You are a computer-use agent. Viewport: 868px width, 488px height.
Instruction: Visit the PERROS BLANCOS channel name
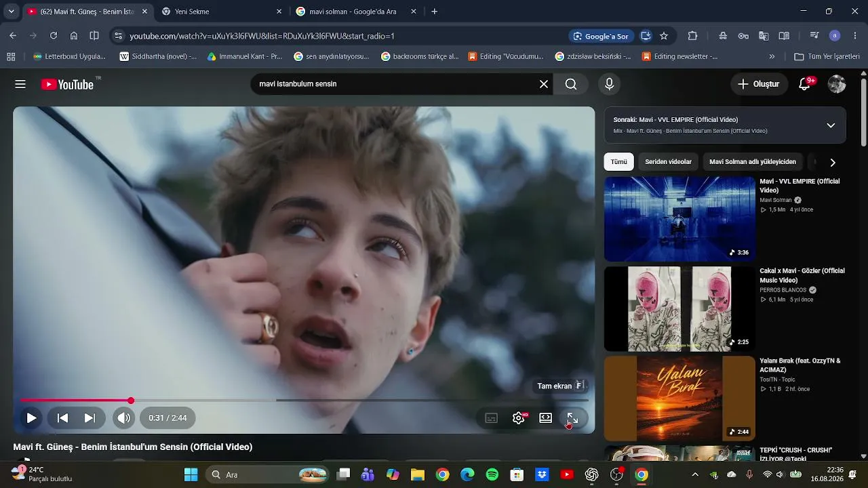[783, 290]
